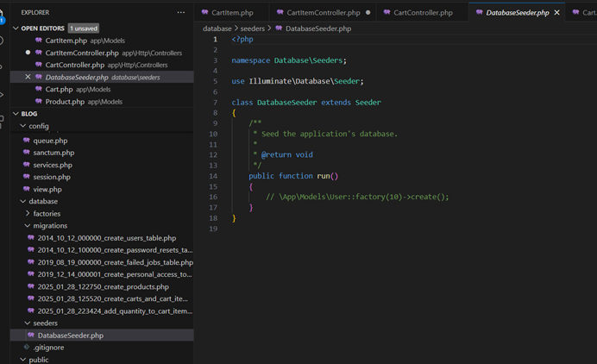Open the Explorer icon in activity bar

[3, 13]
